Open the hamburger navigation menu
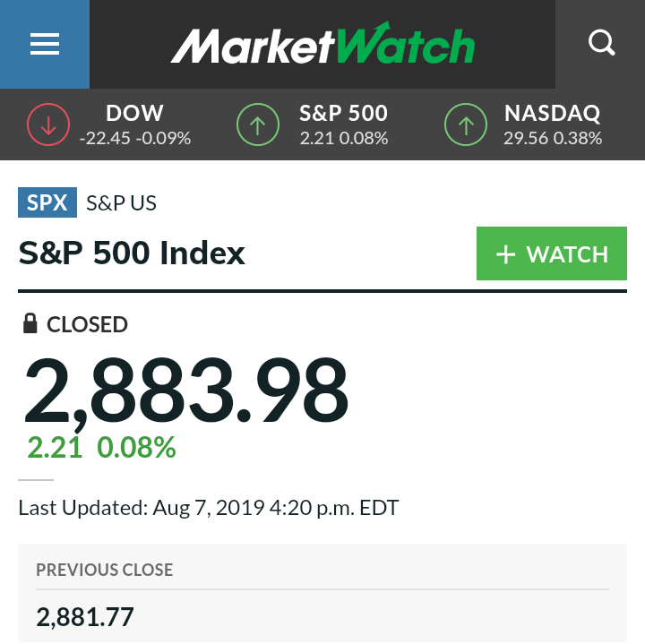 pos(44,44)
